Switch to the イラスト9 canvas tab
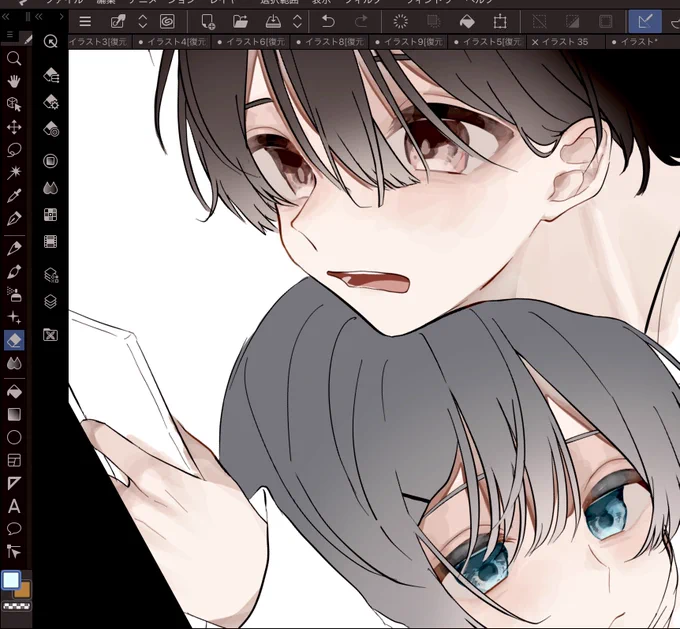Image resolution: width=680 pixels, height=629 pixels. pyautogui.click(x=409, y=42)
